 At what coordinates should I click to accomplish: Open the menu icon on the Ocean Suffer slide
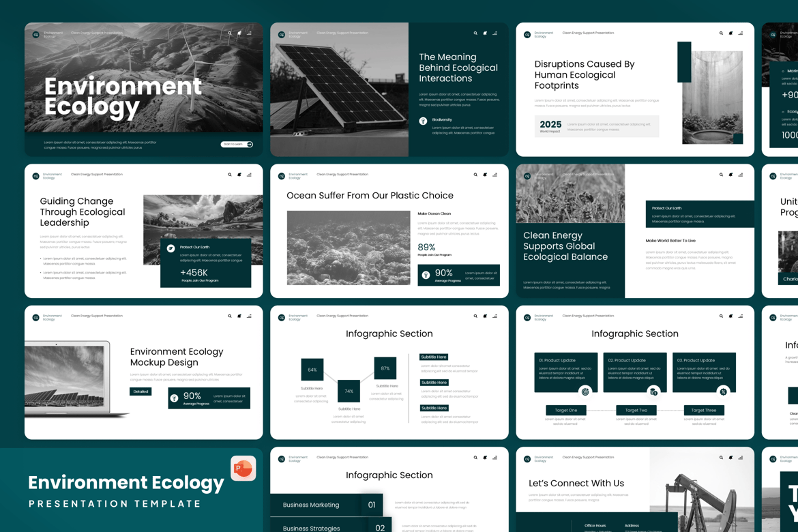(494, 175)
